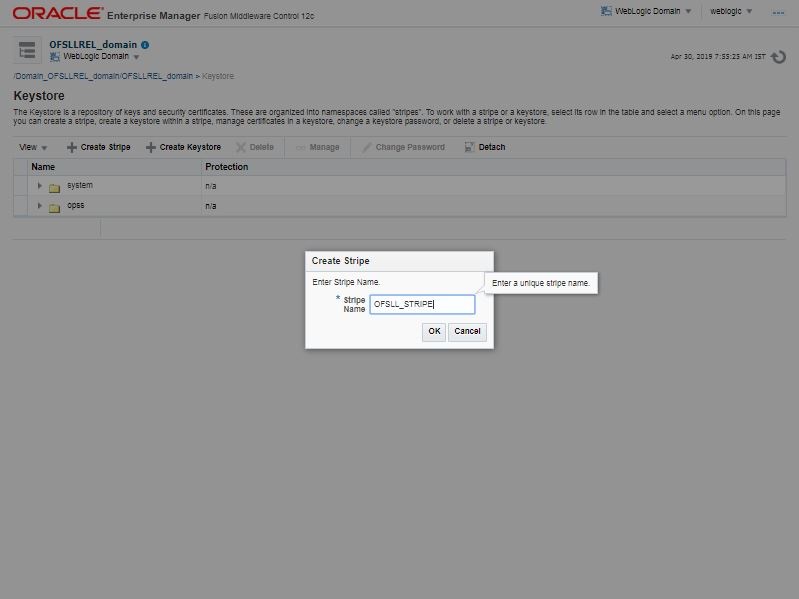The height and width of the screenshot is (599, 799).
Task: Click the WebLogic Domain icon in header
Action: [x=606, y=11]
